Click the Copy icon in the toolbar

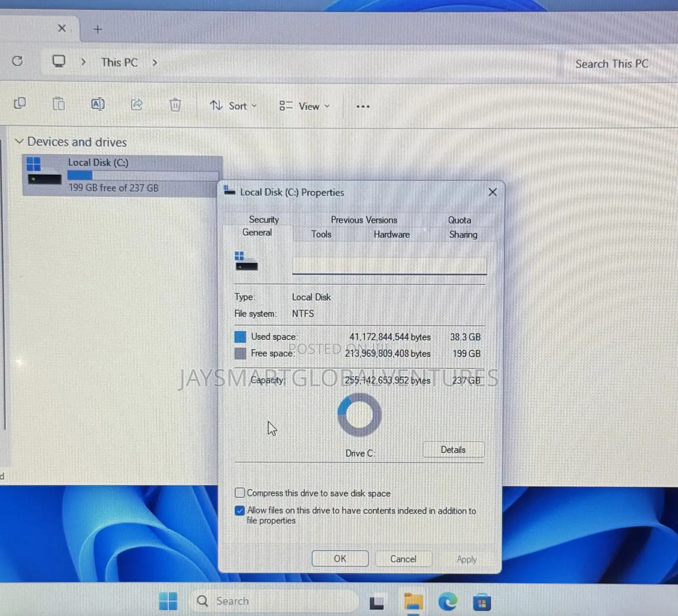point(20,104)
